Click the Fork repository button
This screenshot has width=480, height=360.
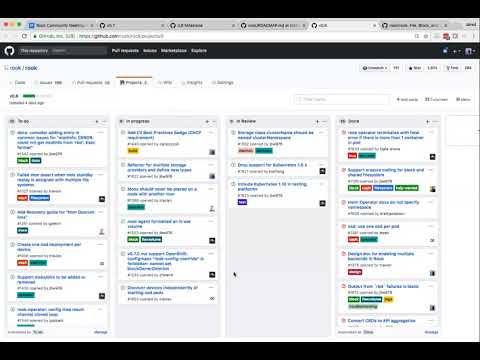pyautogui.click(x=452, y=68)
